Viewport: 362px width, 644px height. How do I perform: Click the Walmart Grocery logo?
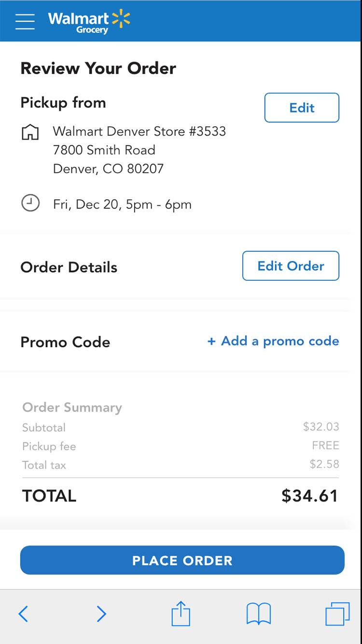coord(89,21)
